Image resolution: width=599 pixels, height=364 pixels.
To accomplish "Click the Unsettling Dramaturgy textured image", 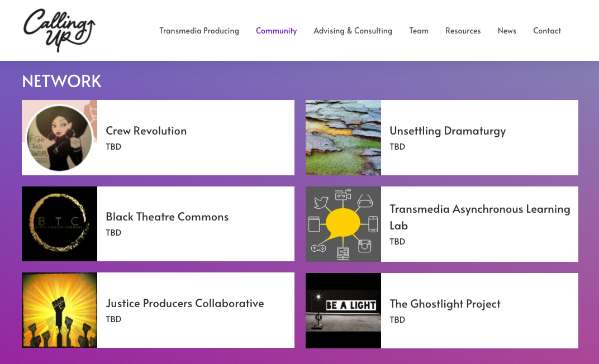I will click(343, 137).
